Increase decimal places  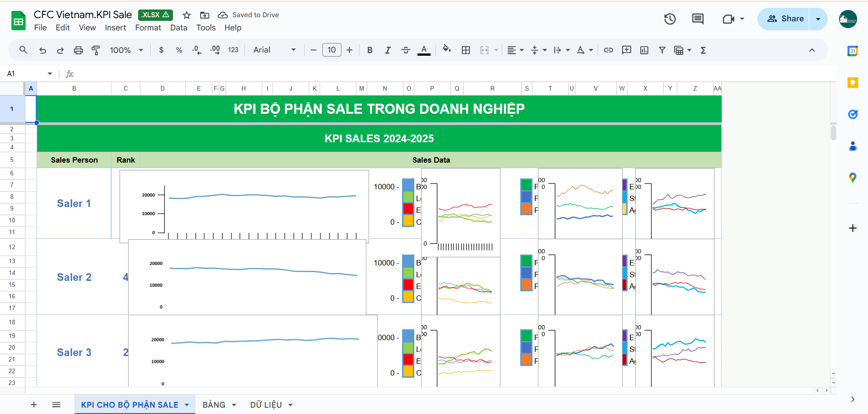pos(215,50)
